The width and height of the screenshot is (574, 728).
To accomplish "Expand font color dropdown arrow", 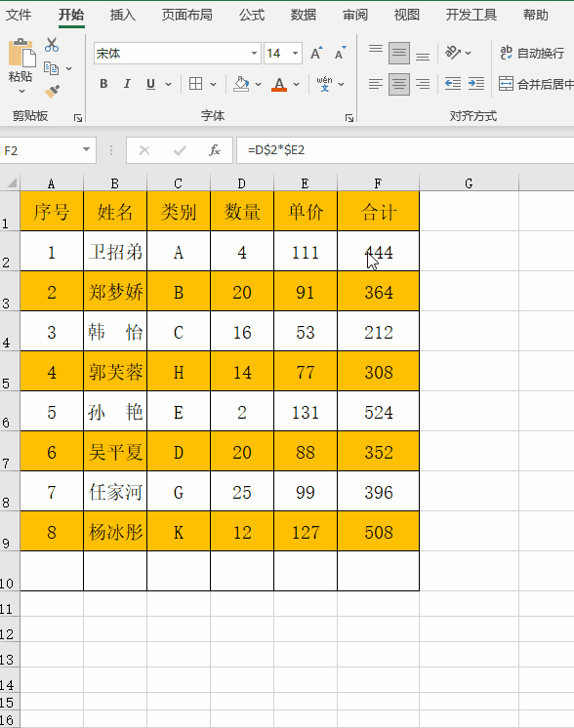I will (296, 85).
